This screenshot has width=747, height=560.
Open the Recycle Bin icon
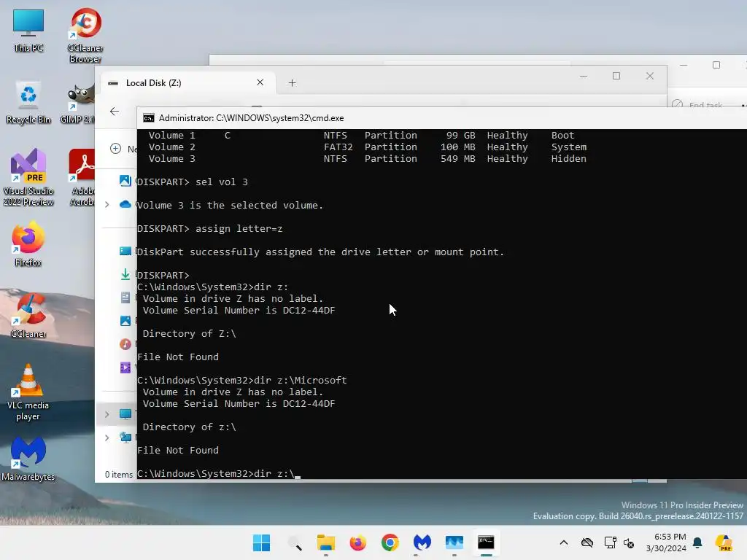tap(28, 103)
